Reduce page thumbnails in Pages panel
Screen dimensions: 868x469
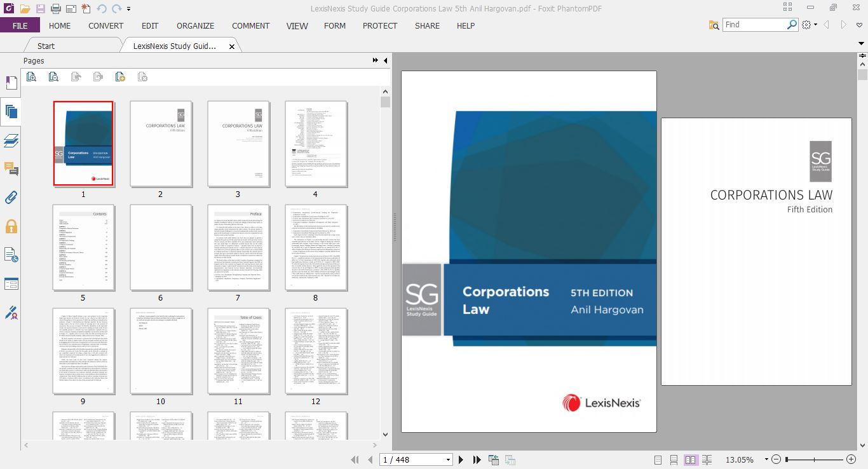[x=53, y=77]
